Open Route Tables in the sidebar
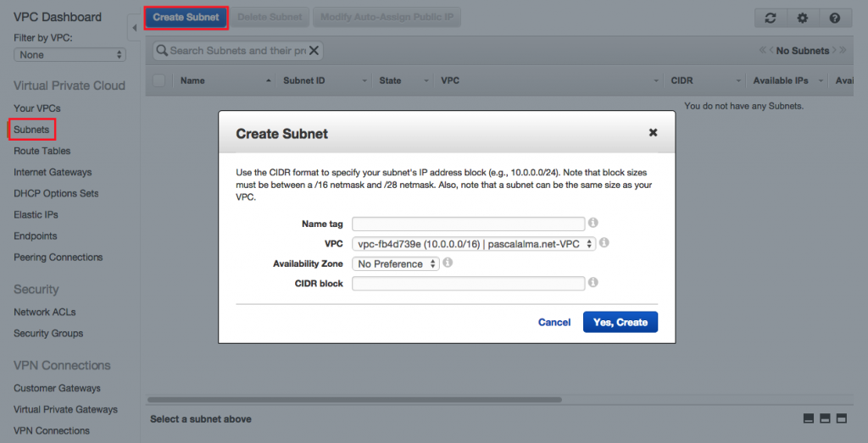 (x=42, y=151)
